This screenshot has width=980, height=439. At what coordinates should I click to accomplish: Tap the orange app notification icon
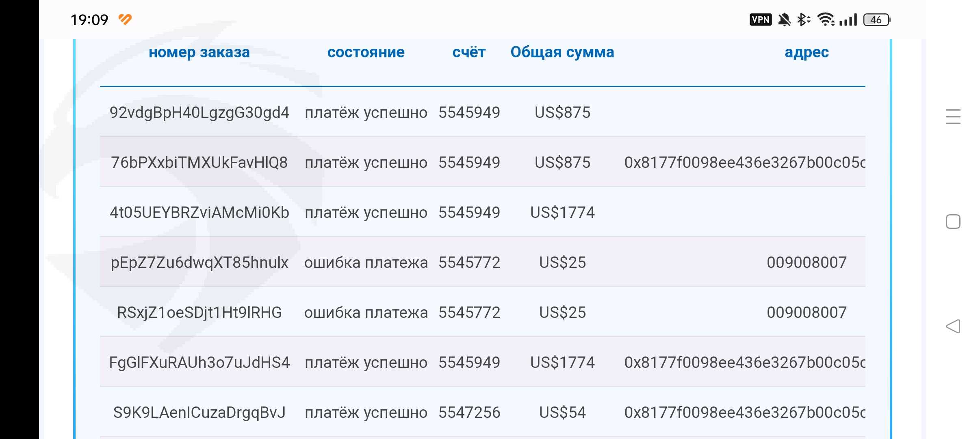pyautogui.click(x=125, y=19)
